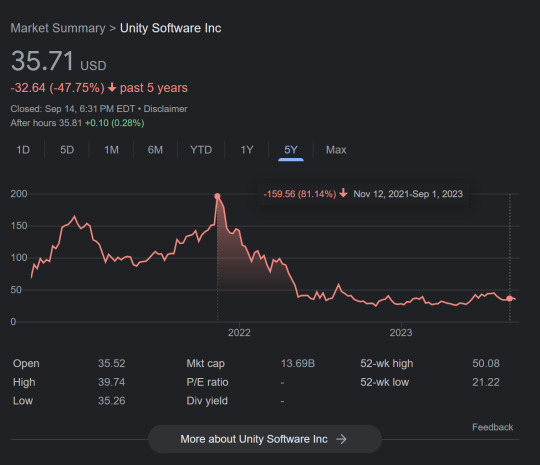Click the USD currency label

pyautogui.click(x=93, y=65)
